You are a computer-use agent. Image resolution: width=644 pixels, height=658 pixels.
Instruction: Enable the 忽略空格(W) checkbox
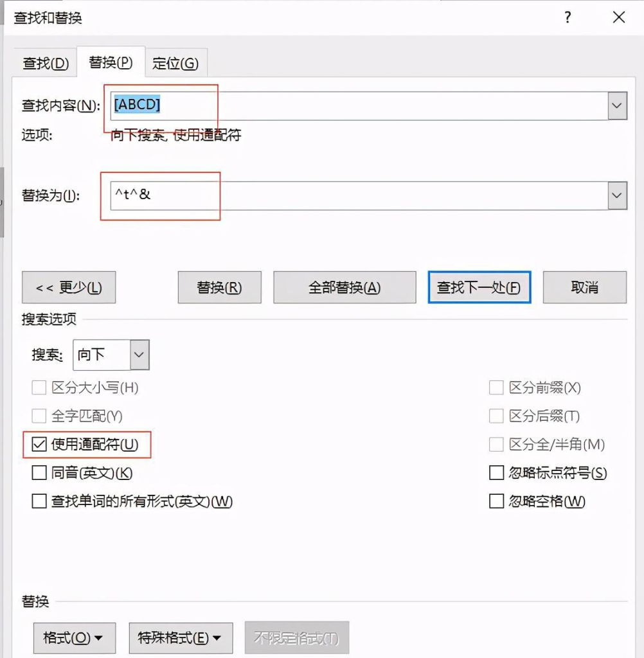[x=496, y=501]
